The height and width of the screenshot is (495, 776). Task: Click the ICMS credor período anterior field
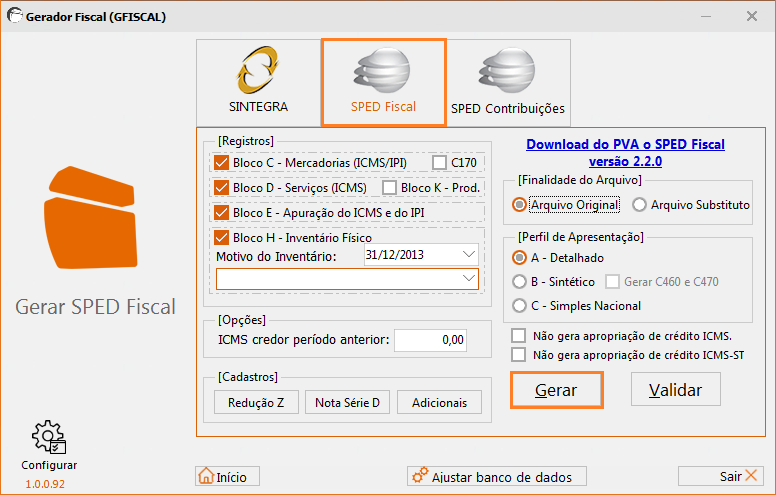click(430, 340)
